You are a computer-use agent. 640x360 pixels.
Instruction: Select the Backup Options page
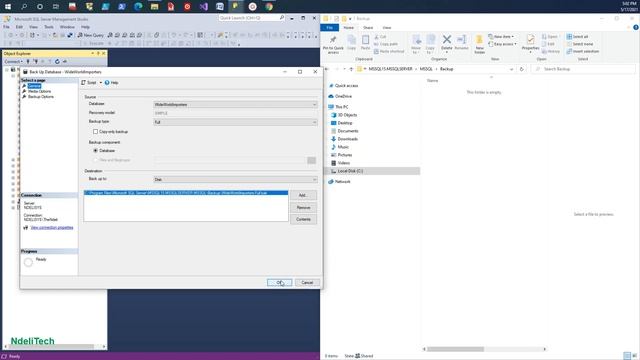[x=40, y=96]
